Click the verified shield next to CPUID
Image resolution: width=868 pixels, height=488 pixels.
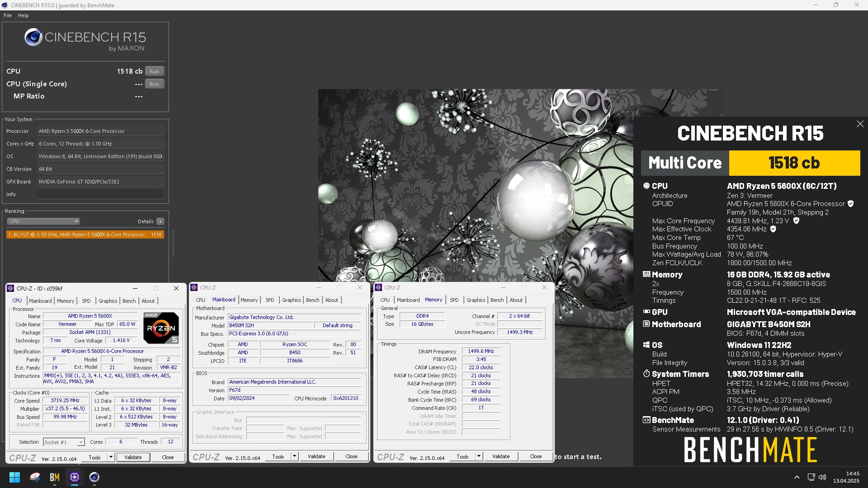[x=850, y=204]
